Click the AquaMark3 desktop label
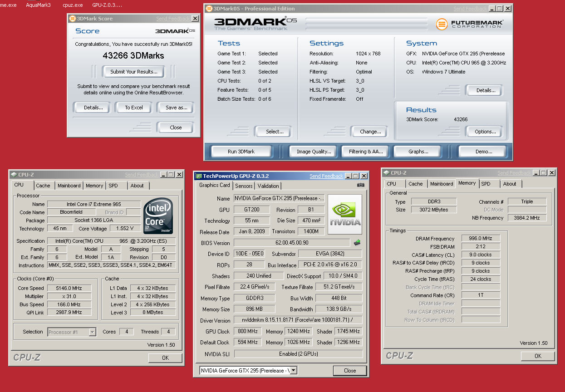This screenshot has height=392, width=565. point(39,5)
